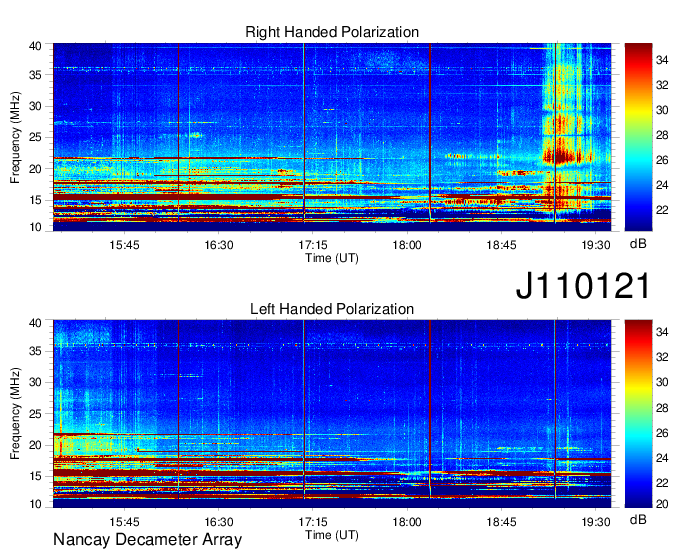The width and height of the screenshot is (680, 552).
Task: Click the 25 MHz tick of the bottom plot
Action: click(35, 414)
